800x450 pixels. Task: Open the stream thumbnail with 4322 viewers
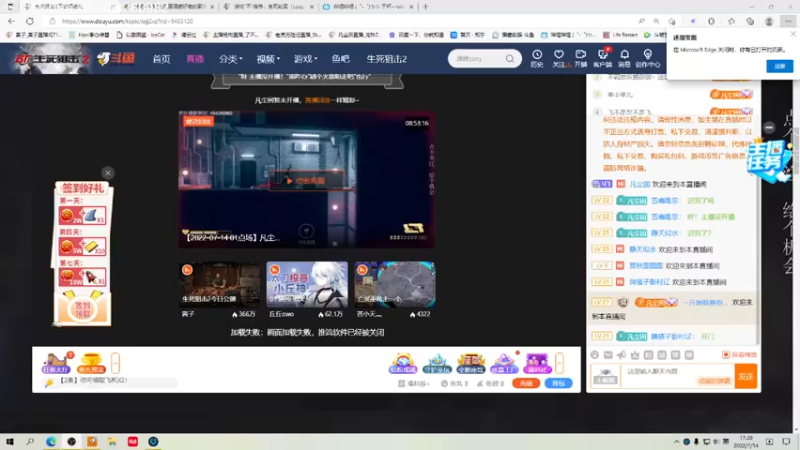tap(394, 284)
